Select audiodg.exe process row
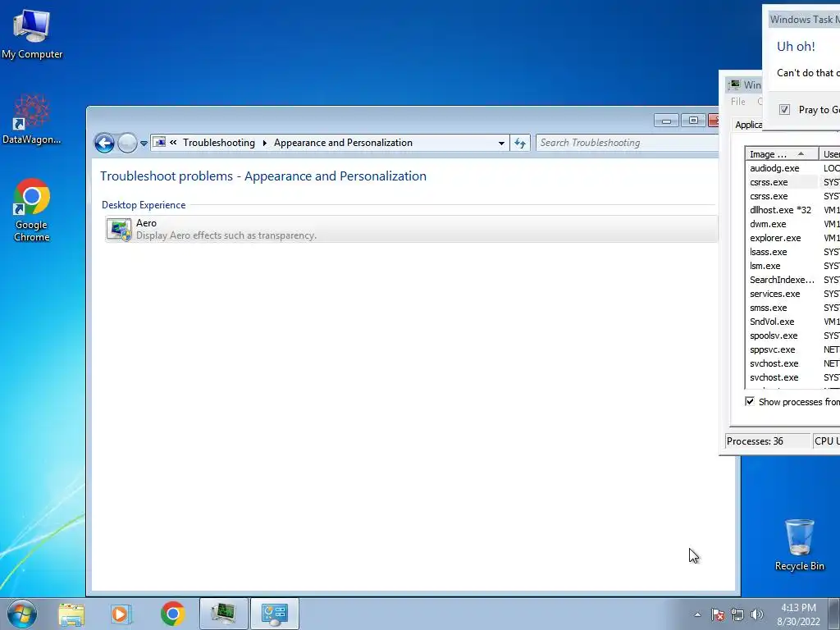This screenshot has width=840, height=630. click(x=793, y=168)
